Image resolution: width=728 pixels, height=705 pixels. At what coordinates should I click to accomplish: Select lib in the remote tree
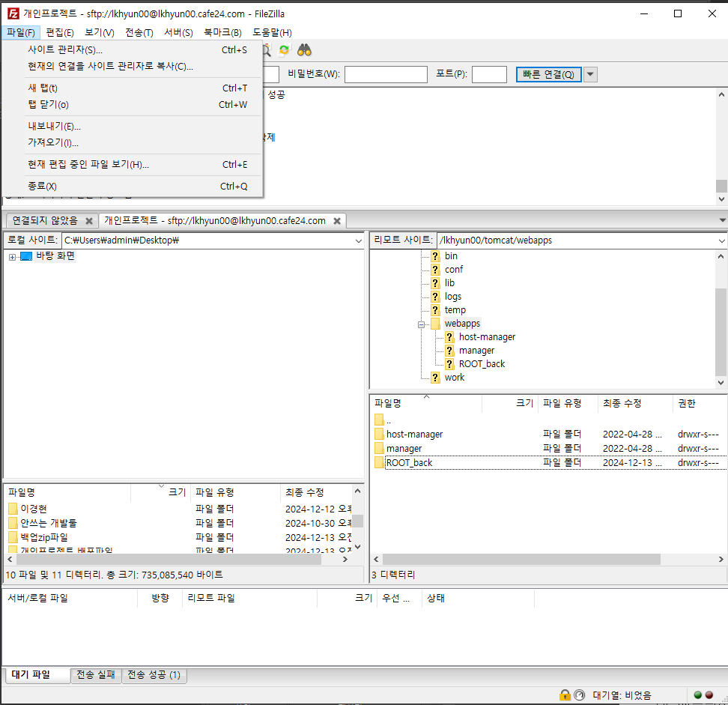point(449,283)
